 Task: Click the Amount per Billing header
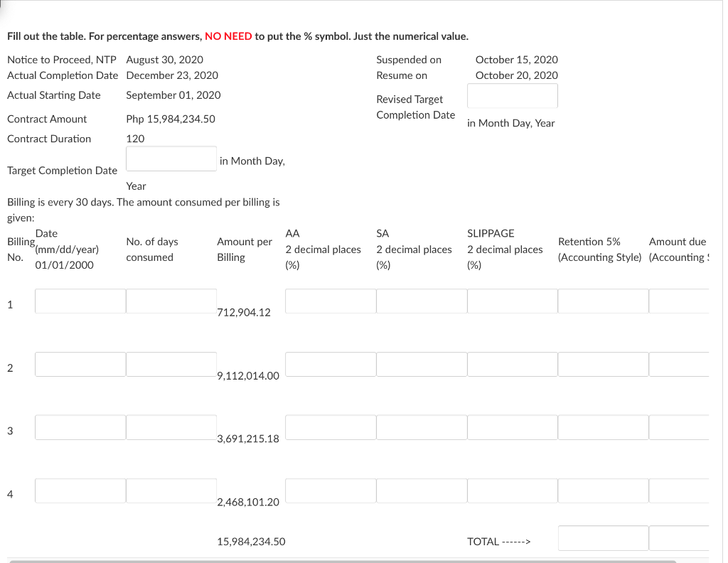(x=245, y=250)
